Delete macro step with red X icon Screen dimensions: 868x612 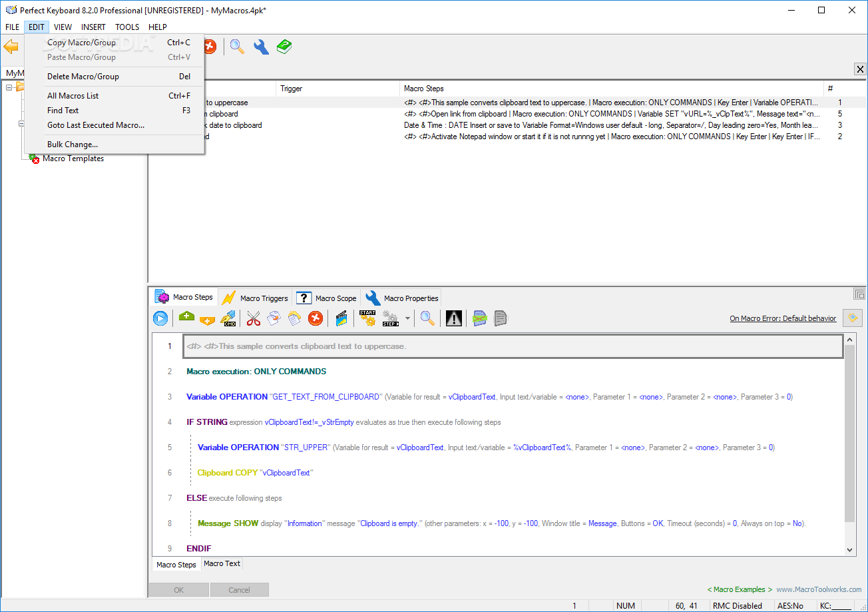(x=316, y=318)
